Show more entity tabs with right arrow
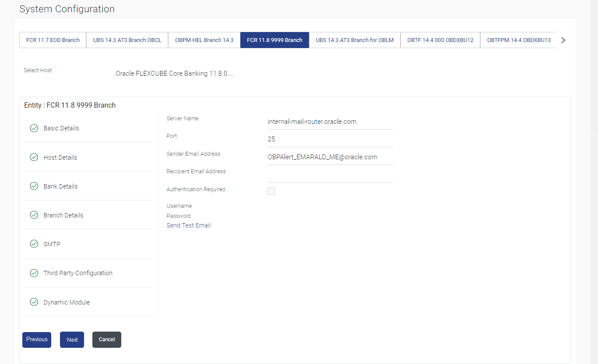 563,40
